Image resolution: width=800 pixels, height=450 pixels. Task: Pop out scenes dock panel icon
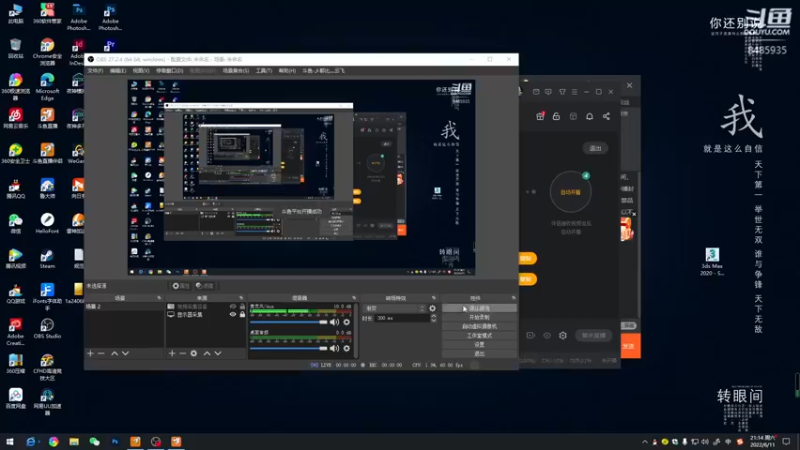click(159, 298)
